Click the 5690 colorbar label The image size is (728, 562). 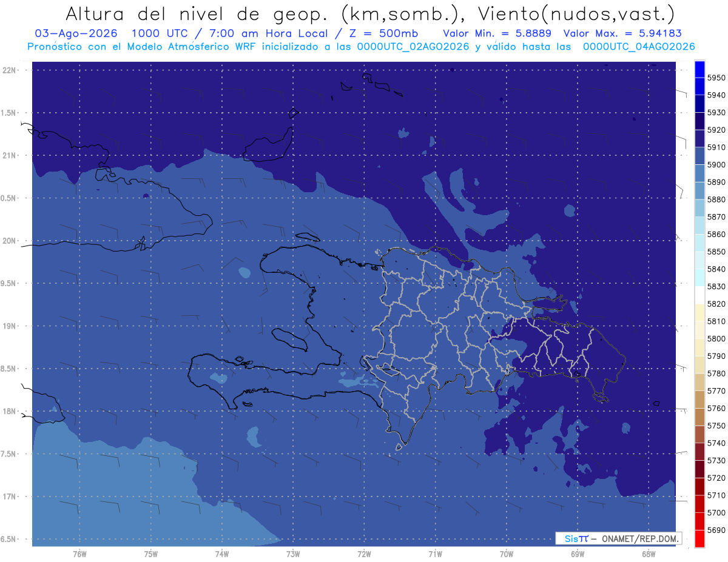(716, 530)
